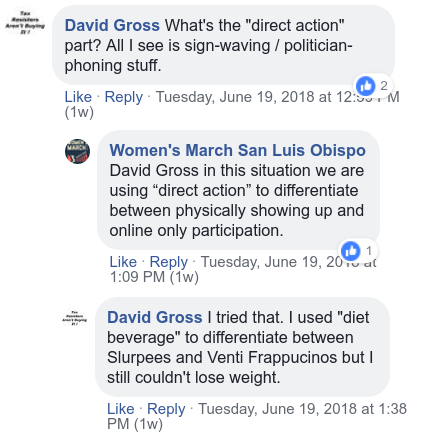Open the 1:38 PM timestamp link
This screenshot has height=443, width=424.
click(x=257, y=416)
